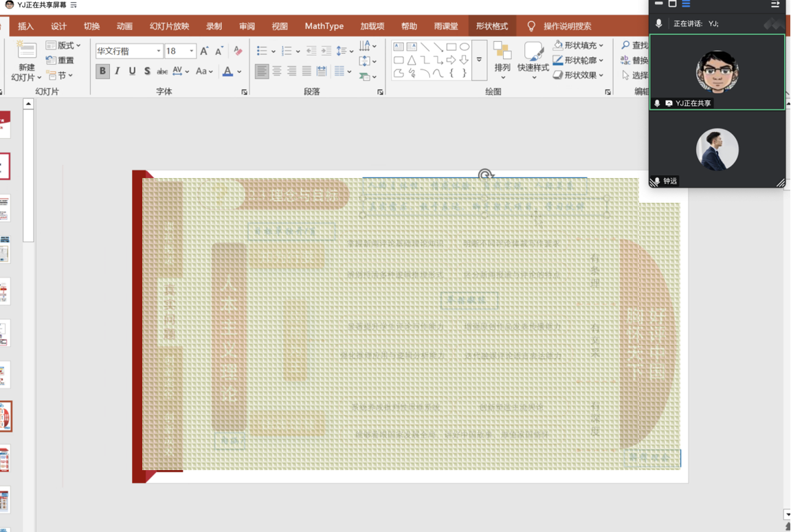Viewport: 791px width, 532px height.
Task: Switch to the 设计 tab
Action: point(58,26)
